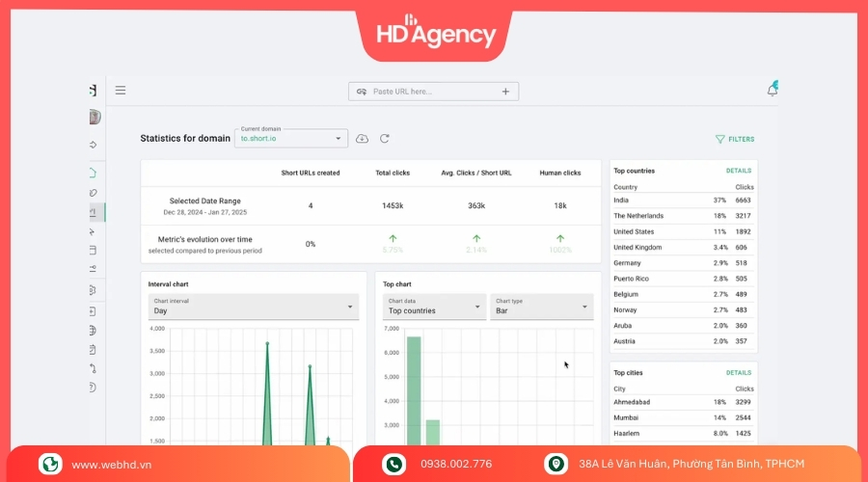Screen dimensions: 868x482
Task: Click the notification bell icon
Action: [772, 91]
